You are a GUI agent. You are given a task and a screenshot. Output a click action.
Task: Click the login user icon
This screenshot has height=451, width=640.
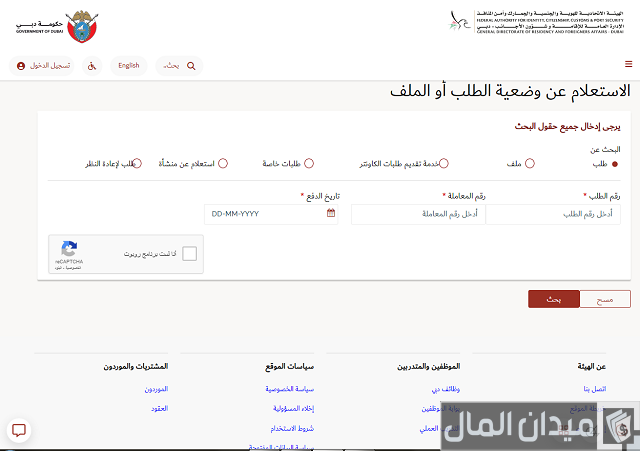click(21, 66)
